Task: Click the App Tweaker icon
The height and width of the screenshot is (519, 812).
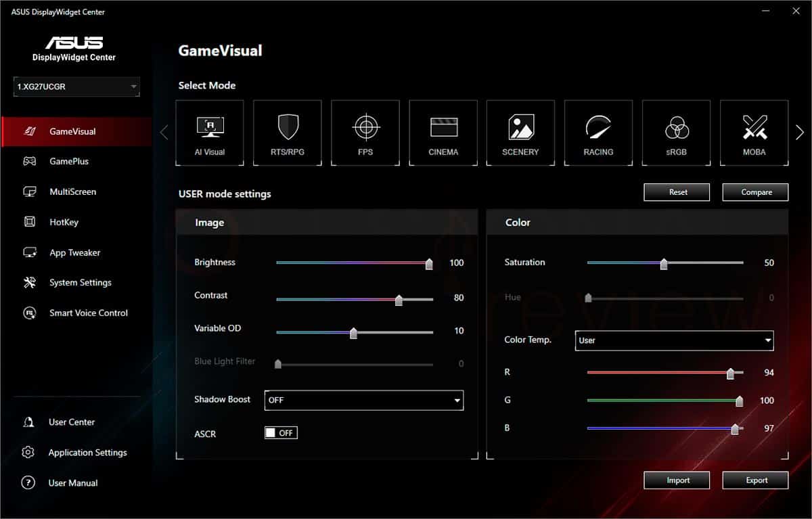Action: tap(30, 252)
